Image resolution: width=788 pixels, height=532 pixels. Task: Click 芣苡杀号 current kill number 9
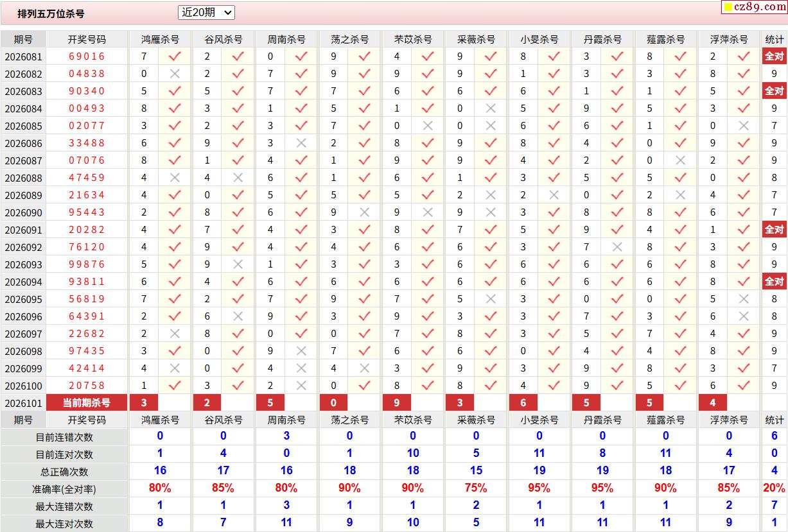click(397, 403)
